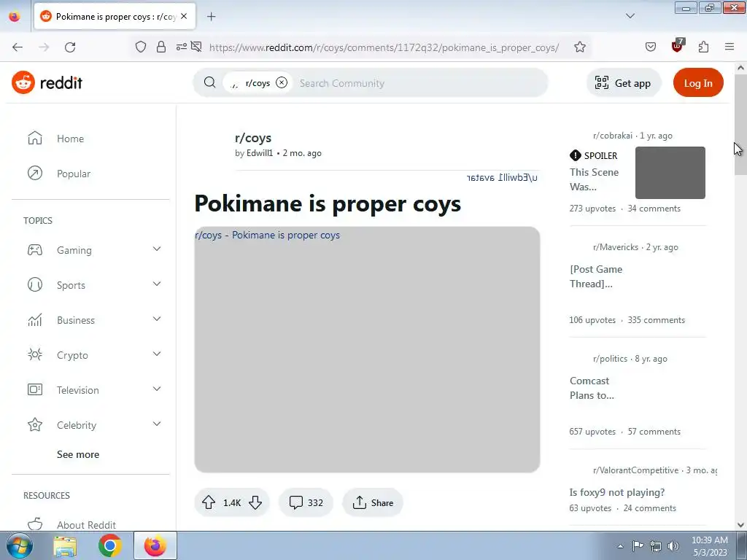Expand the Television topic
This screenshot has width=747, height=560.
[157, 389]
